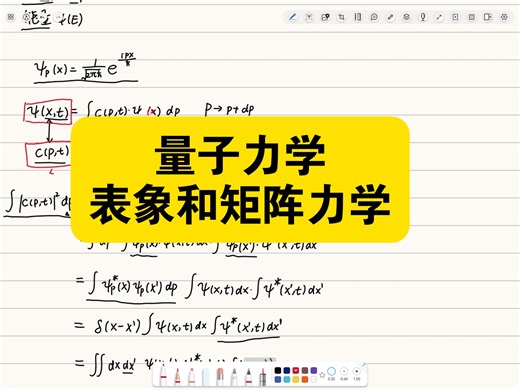Pick the black color swatch

pos(278,370)
